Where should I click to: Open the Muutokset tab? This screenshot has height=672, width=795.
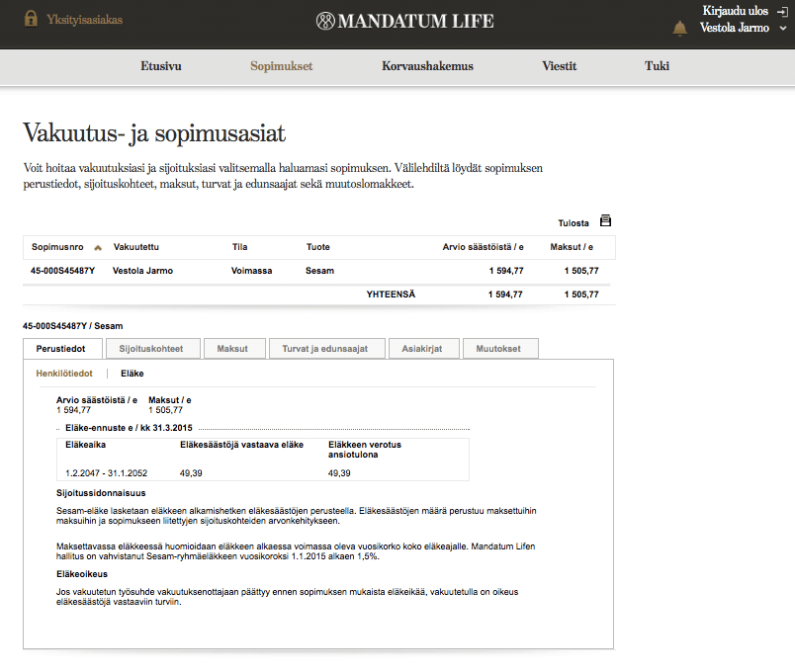coord(500,349)
